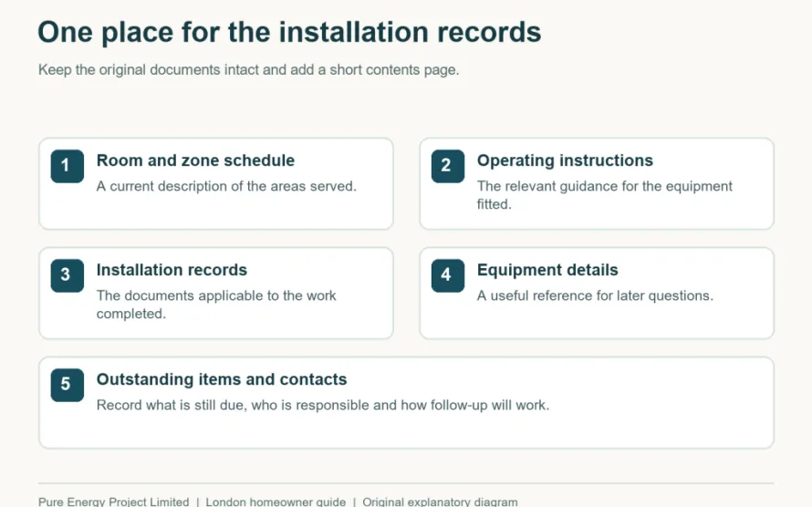The image size is (812, 507).
Task: Click 'The relevant guidance for the equipment fitted.'
Action: pyautogui.click(x=604, y=195)
